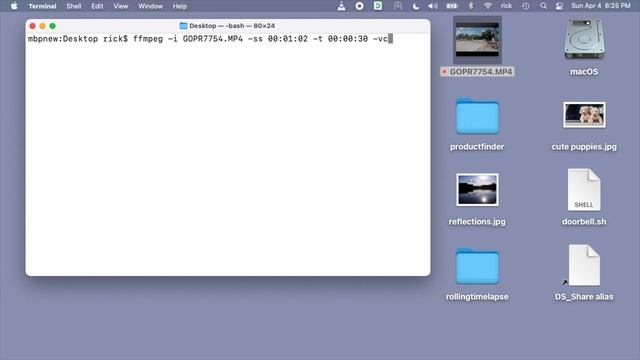Image resolution: width=640 pixels, height=360 pixels.
Task: Click the AirPods menu bar icon
Action: click(398, 6)
